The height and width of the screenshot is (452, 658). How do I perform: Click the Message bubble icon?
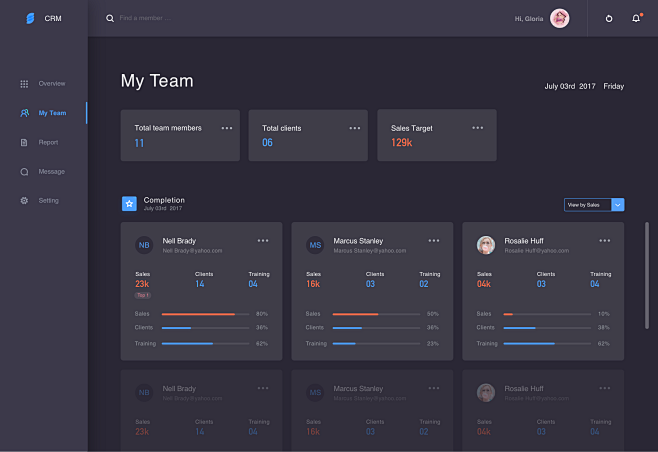tap(24, 172)
